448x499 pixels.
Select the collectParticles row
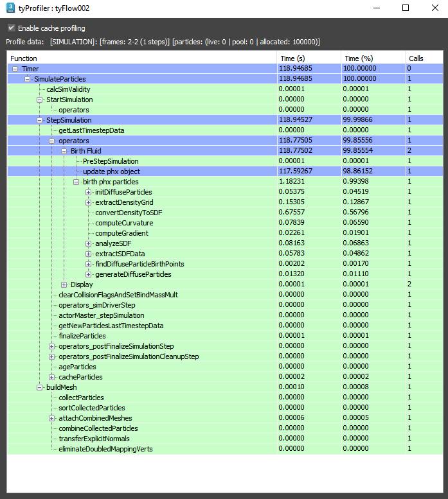(225, 398)
